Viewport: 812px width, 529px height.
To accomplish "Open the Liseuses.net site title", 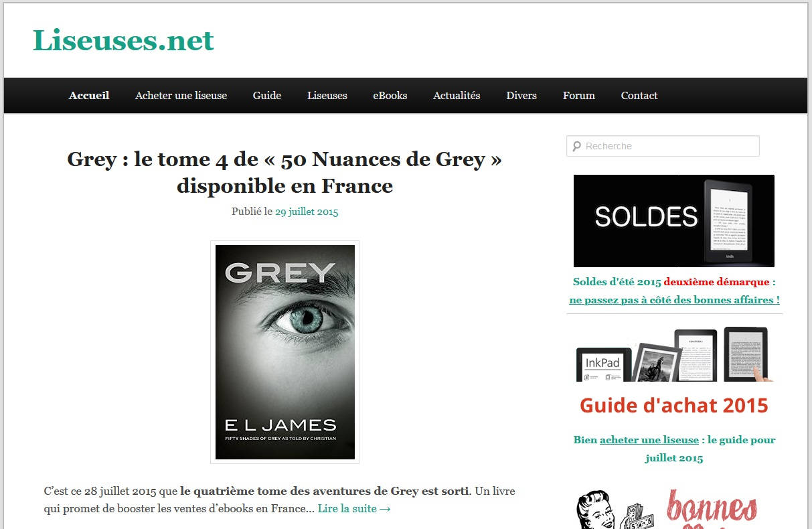I will pos(123,41).
